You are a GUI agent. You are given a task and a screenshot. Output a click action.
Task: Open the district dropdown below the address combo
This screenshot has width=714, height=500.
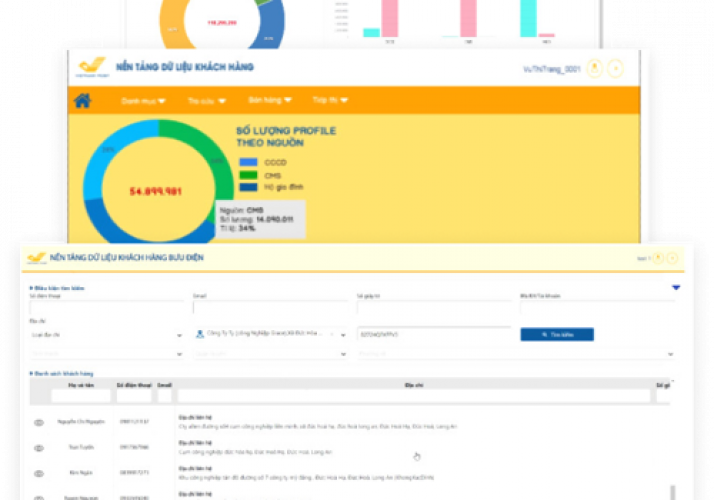click(x=271, y=354)
